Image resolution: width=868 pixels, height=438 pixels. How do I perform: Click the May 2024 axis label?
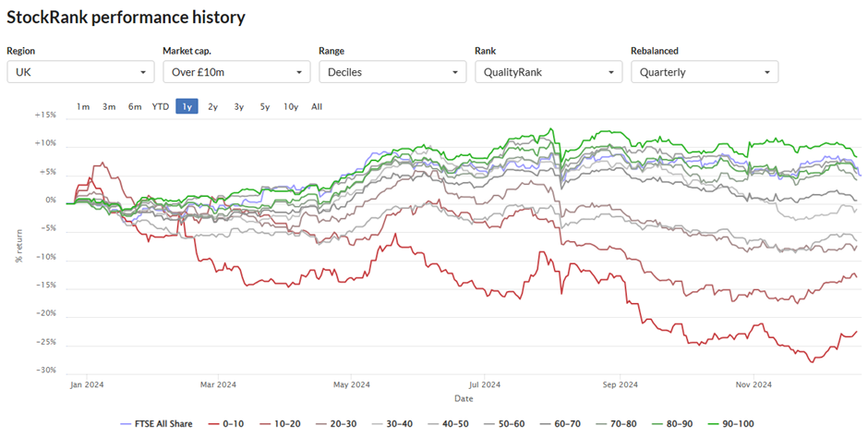tap(352, 384)
